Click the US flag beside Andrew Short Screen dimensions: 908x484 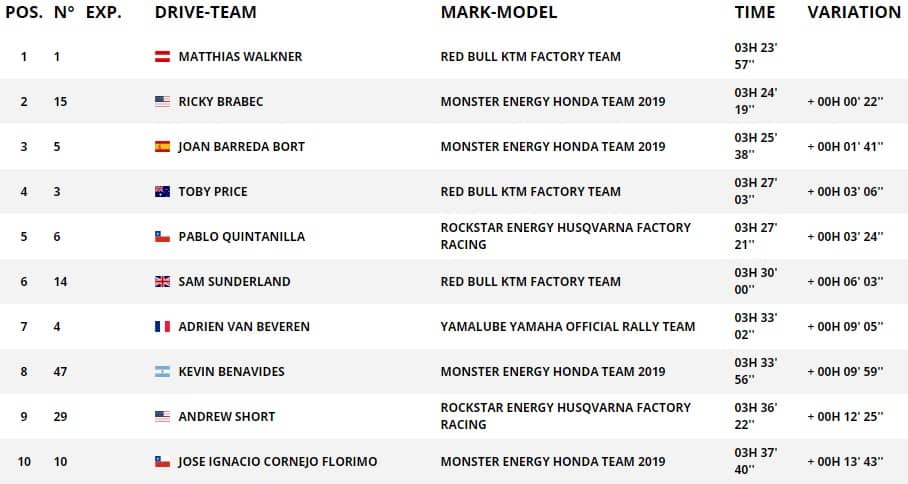coord(162,417)
